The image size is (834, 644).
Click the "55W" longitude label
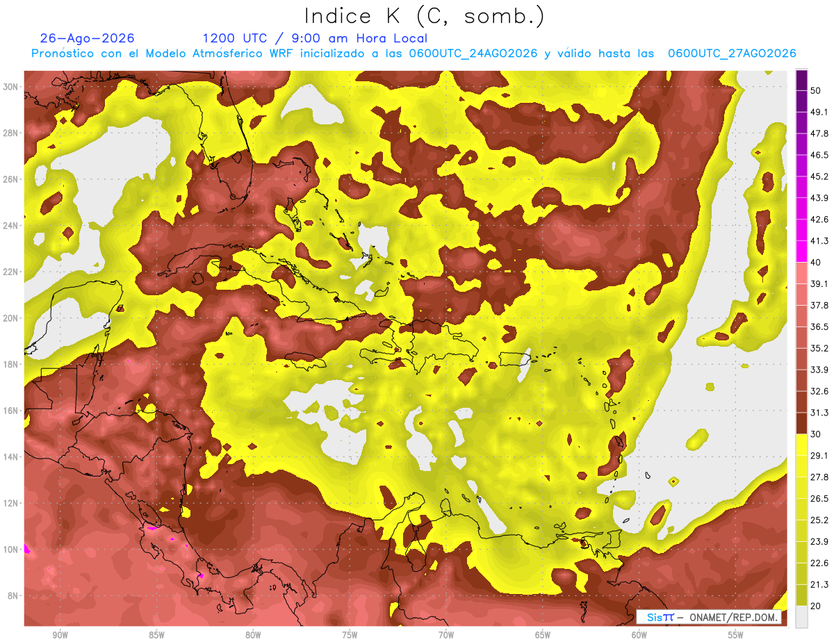(736, 635)
